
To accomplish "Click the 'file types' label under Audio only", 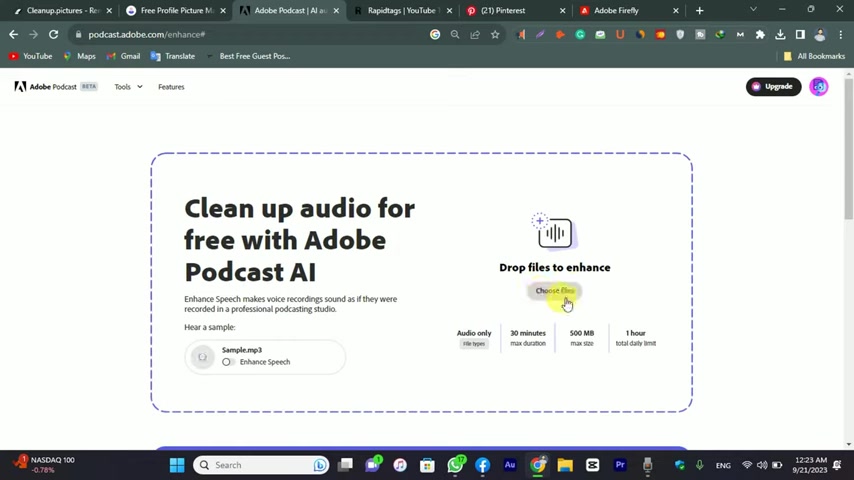I will (474, 344).
